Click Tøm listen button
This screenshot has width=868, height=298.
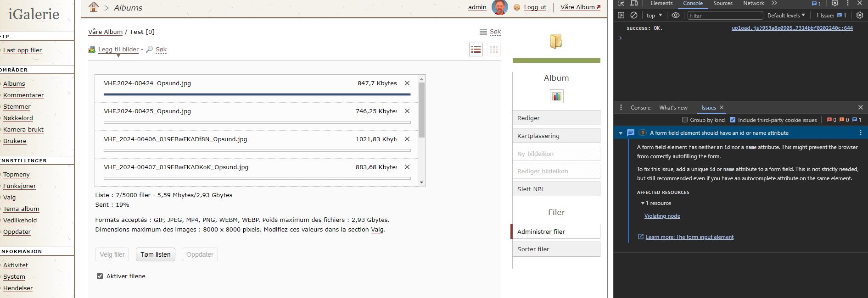(x=156, y=254)
